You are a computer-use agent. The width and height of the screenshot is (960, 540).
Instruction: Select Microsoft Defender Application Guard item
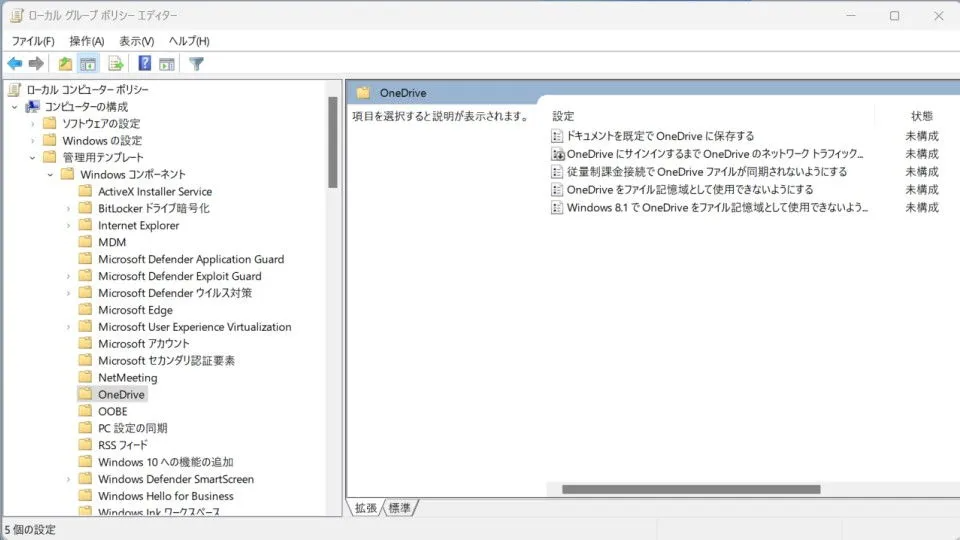tap(191, 259)
